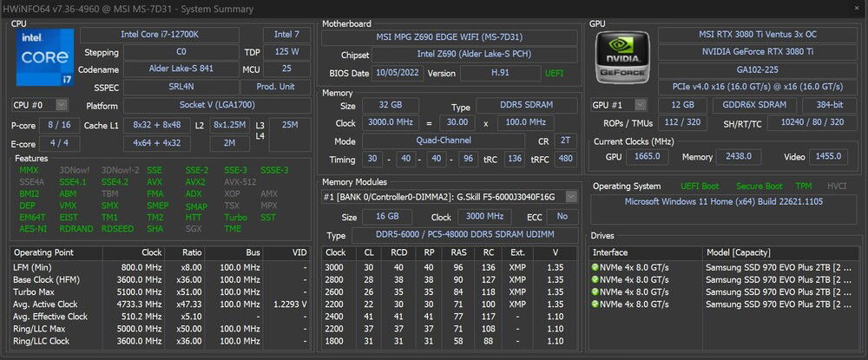This screenshot has height=360, width=868.
Task: Open the CPU #0 selector dropdown
Action: (62, 105)
